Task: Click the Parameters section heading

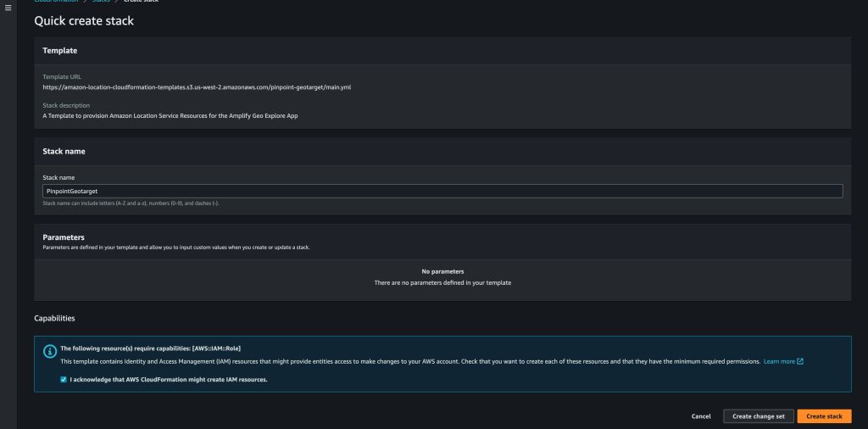Action: click(64, 237)
